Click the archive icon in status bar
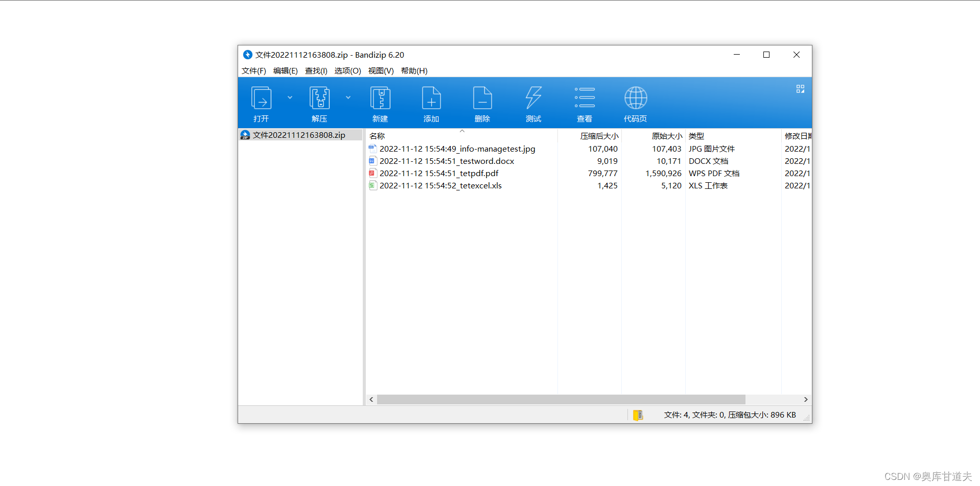Screen dimensions: 980x486 [638, 415]
